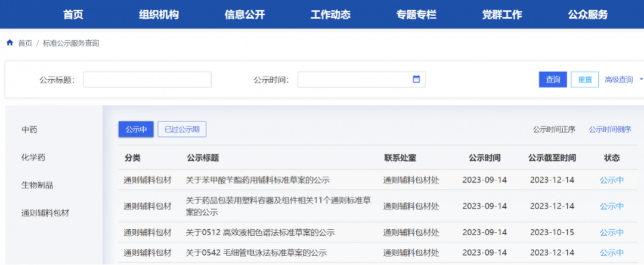This screenshot has height=265, width=644.
Task: Sort by 公示时间正序
Action: (553, 129)
